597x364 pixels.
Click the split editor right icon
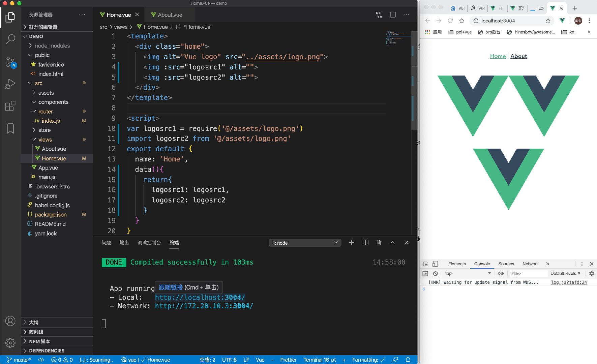click(x=393, y=15)
